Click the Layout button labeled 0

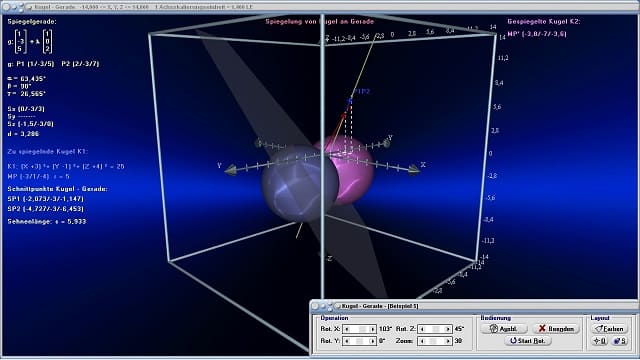(x=600, y=341)
